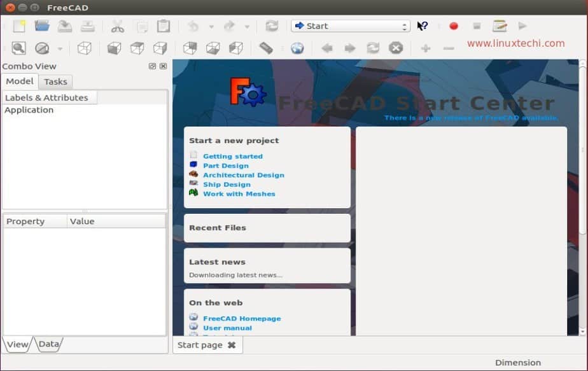The image size is (588, 371).
Task: Switch to the Tasks tab
Action: pyautogui.click(x=55, y=82)
